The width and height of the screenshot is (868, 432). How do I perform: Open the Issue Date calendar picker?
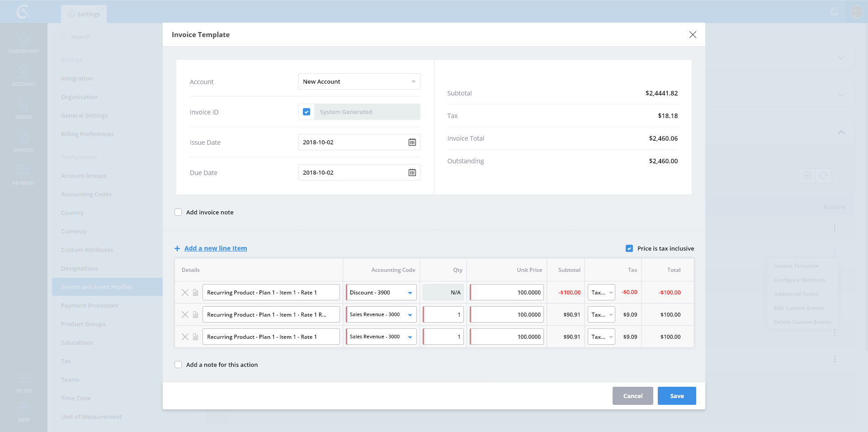coord(412,142)
